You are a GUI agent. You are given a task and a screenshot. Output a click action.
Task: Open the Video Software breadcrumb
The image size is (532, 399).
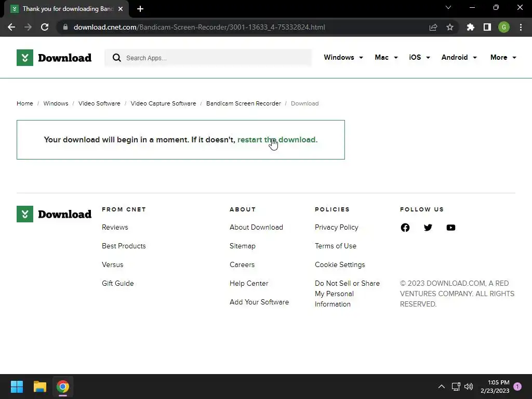99,103
